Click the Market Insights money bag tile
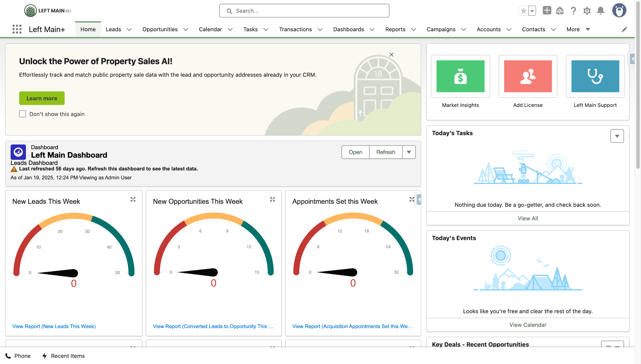 [x=460, y=76]
